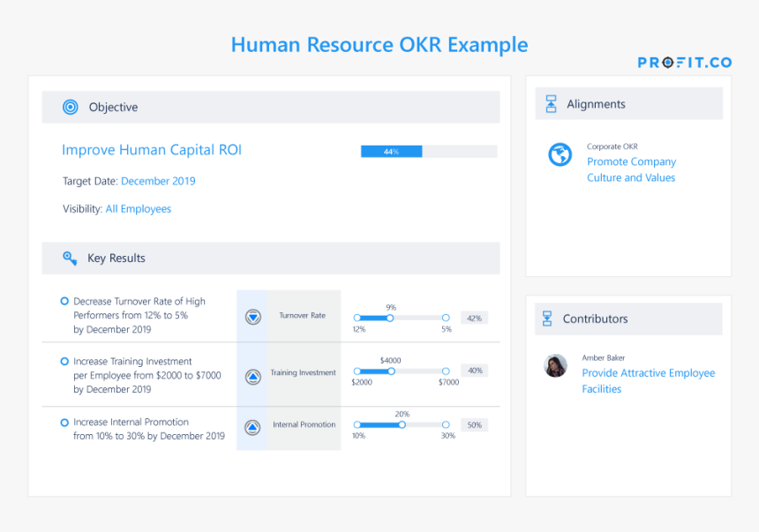
Task: Click the Improve Human Capital ROI title
Action: (152, 150)
